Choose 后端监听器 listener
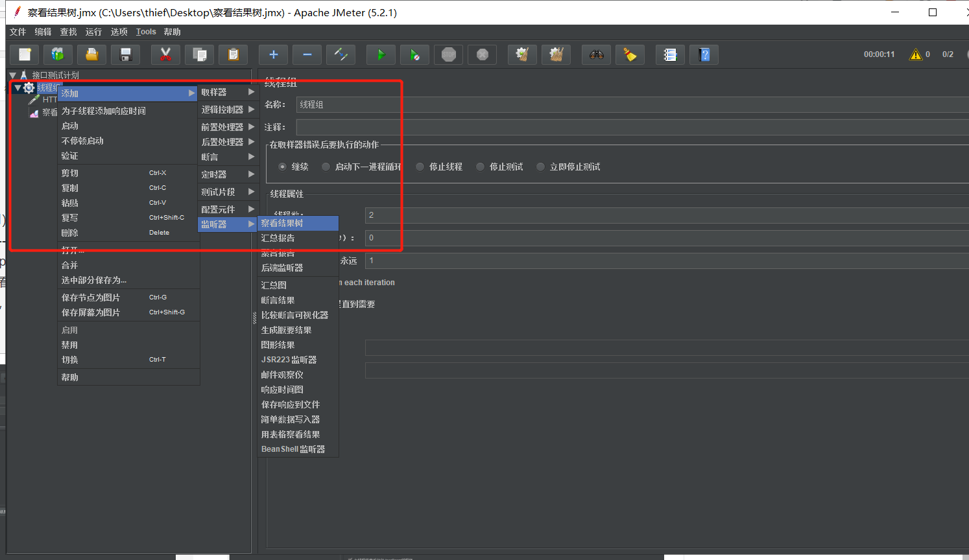The image size is (969, 560). click(x=298, y=268)
